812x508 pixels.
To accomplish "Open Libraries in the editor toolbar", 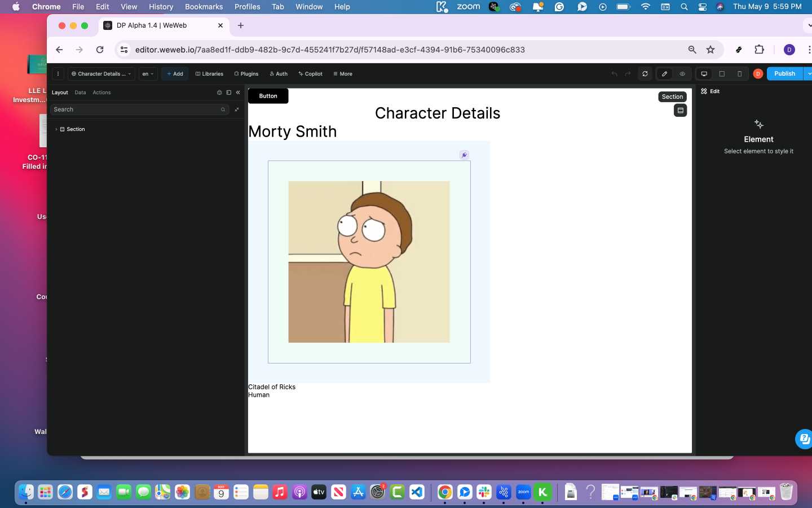I will [x=209, y=74].
